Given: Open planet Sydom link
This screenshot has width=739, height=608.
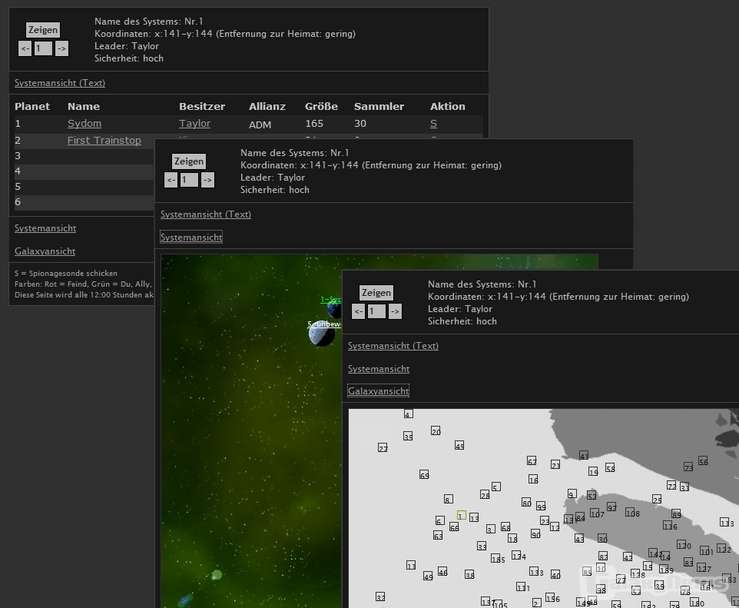Looking at the screenshot, I should [84, 123].
